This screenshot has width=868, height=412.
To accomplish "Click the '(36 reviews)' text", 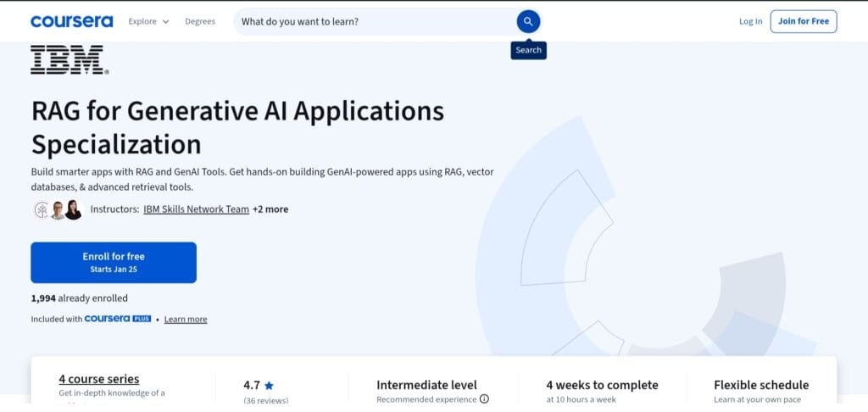I will point(265,400).
